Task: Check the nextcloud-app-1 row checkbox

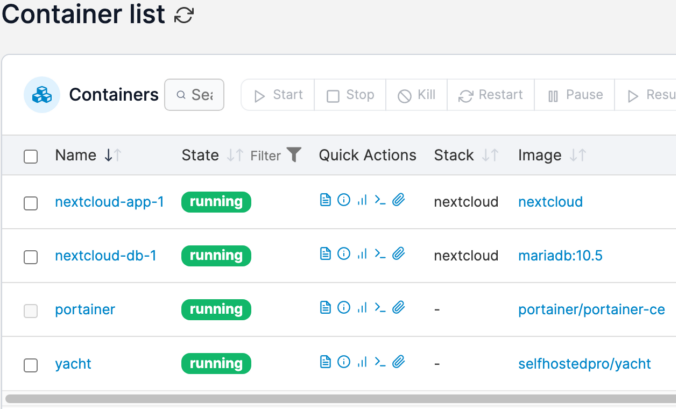Action: [31, 203]
